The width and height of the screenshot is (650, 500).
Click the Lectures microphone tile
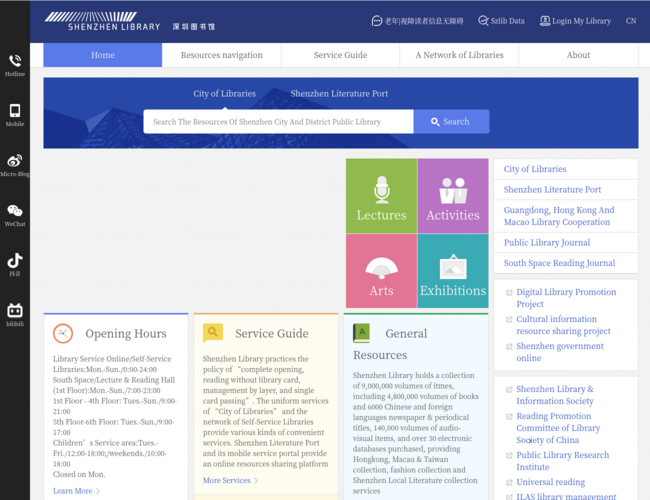click(x=381, y=196)
